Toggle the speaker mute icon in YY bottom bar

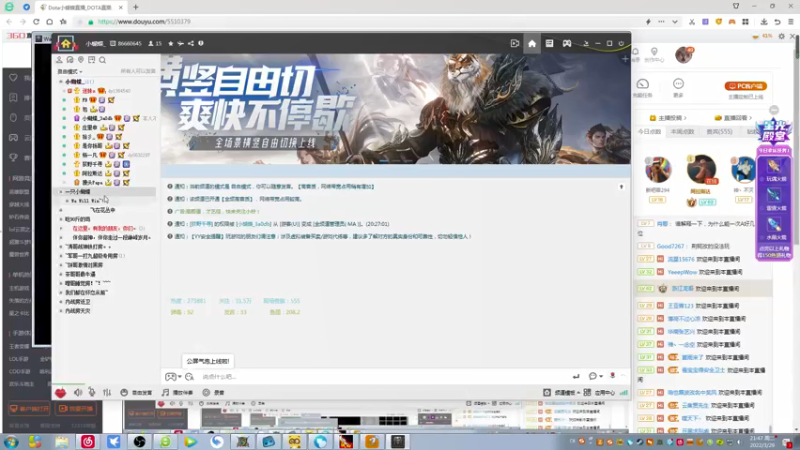pos(78,392)
